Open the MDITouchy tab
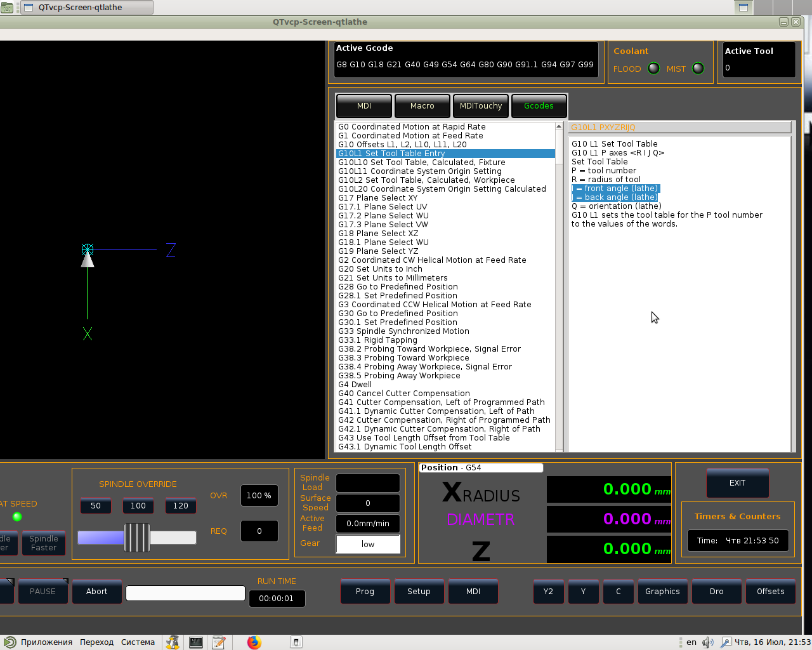The width and height of the screenshot is (812, 650). pos(481,106)
